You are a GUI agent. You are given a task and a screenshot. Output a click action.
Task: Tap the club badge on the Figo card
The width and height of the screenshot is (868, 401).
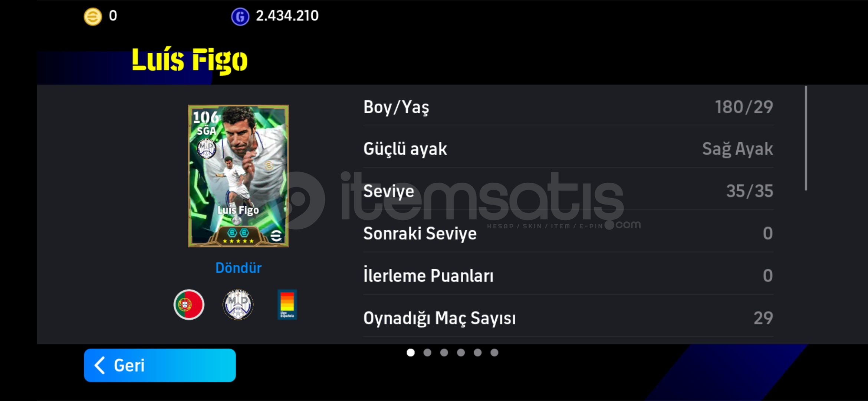(x=206, y=149)
